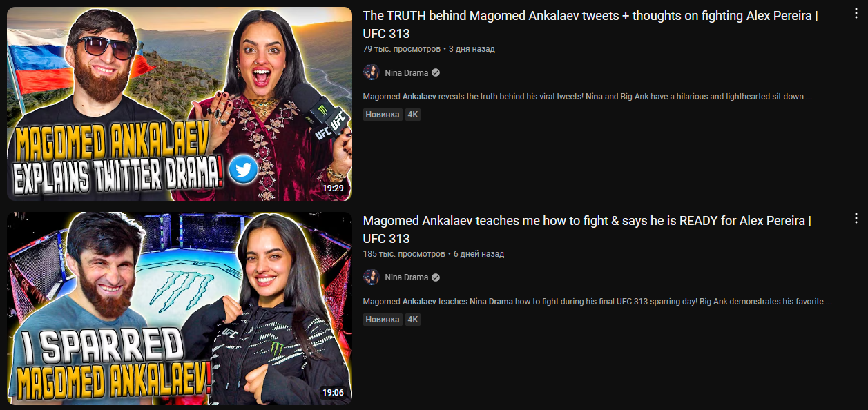
Task: Click the 19:29 duration badge on the thumbnail
Action: (333, 188)
